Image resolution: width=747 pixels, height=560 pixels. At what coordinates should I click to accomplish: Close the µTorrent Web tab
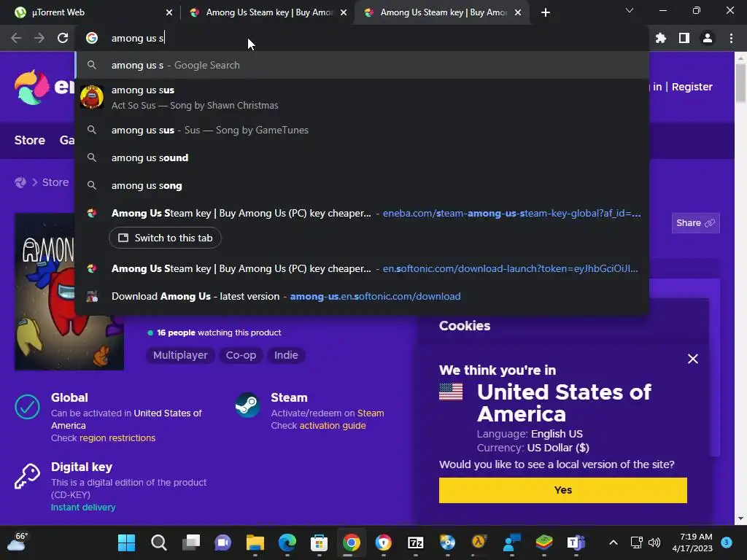point(169,12)
